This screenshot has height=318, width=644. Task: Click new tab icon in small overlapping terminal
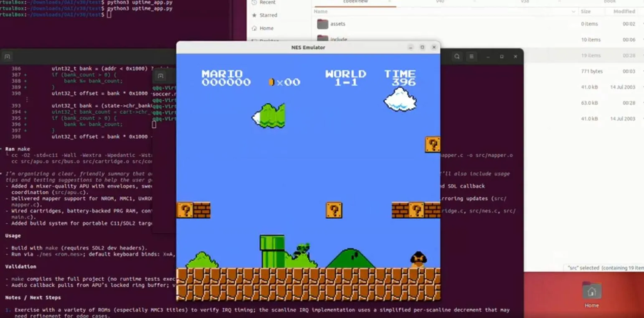160,76
